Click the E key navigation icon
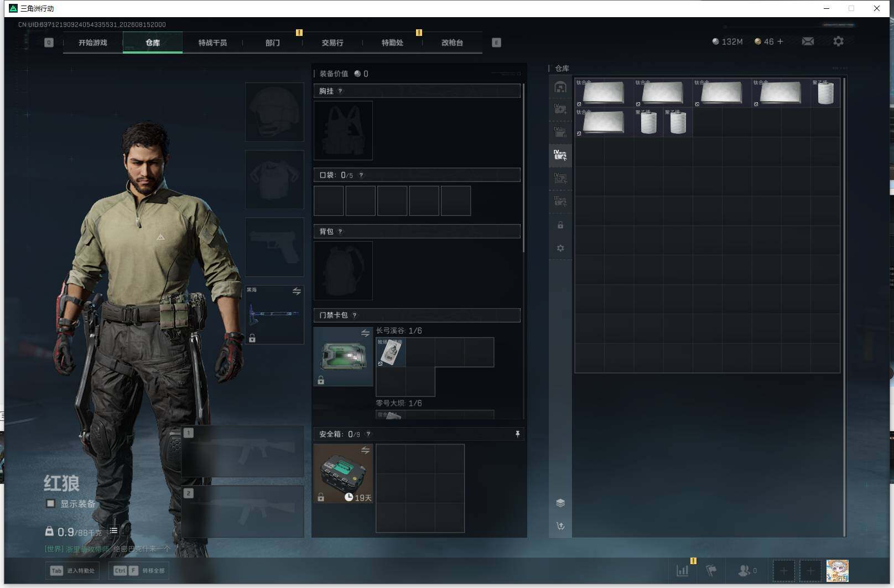Screen dimensions: 894x588 point(496,43)
